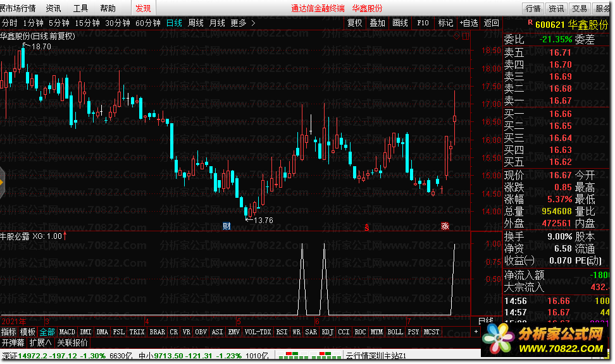Click the red rectangle panel icon above the chart
The image size is (615, 364).
point(466,36)
